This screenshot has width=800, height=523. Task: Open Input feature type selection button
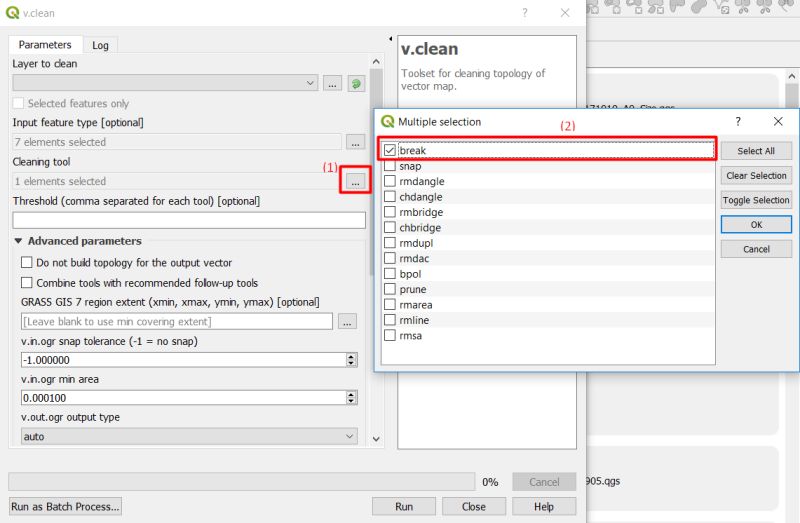coord(355,142)
